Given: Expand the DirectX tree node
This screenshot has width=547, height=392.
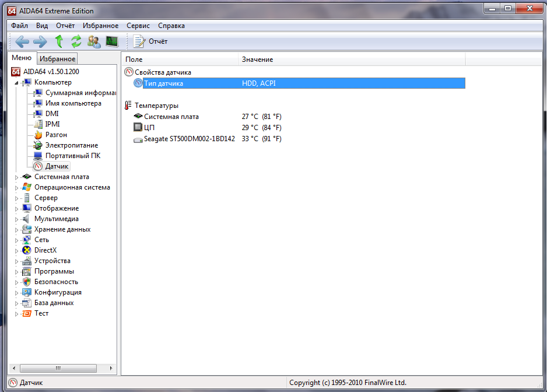Looking at the screenshot, I should coord(16,250).
